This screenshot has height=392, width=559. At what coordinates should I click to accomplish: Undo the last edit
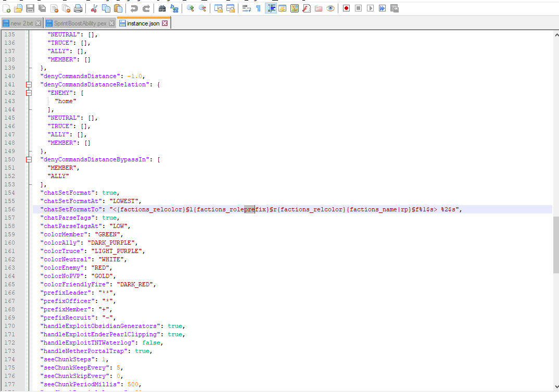(134, 8)
